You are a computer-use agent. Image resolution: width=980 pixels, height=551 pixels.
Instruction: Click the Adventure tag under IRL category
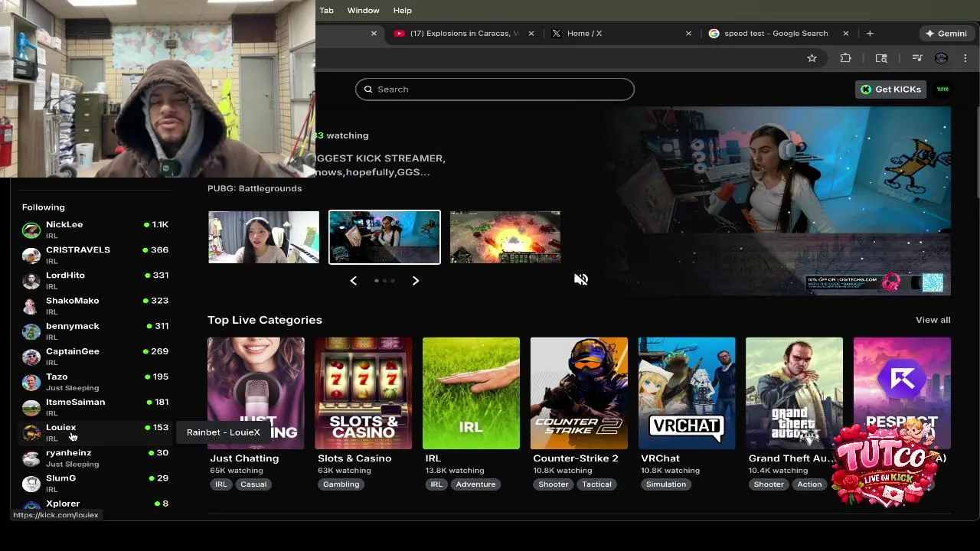coord(475,484)
